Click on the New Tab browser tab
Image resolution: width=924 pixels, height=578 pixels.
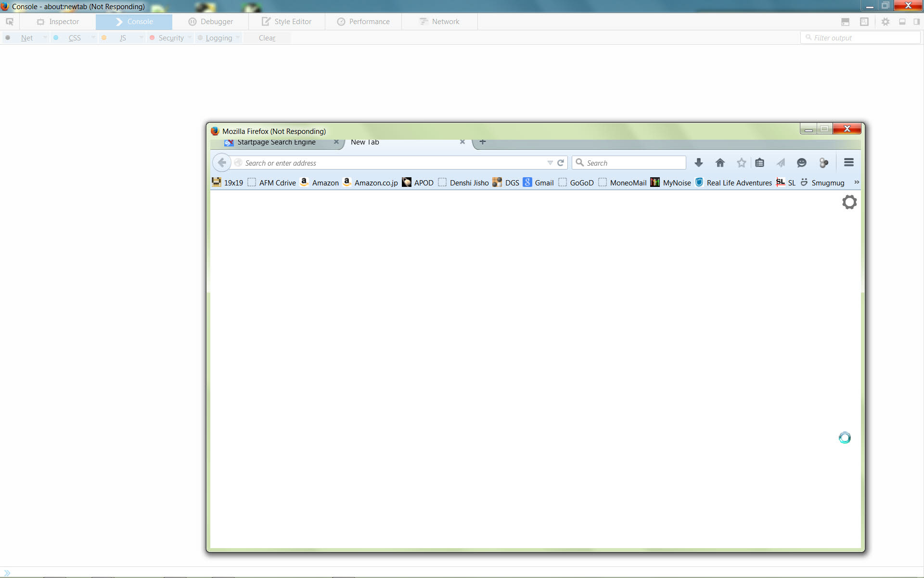[402, 142]
